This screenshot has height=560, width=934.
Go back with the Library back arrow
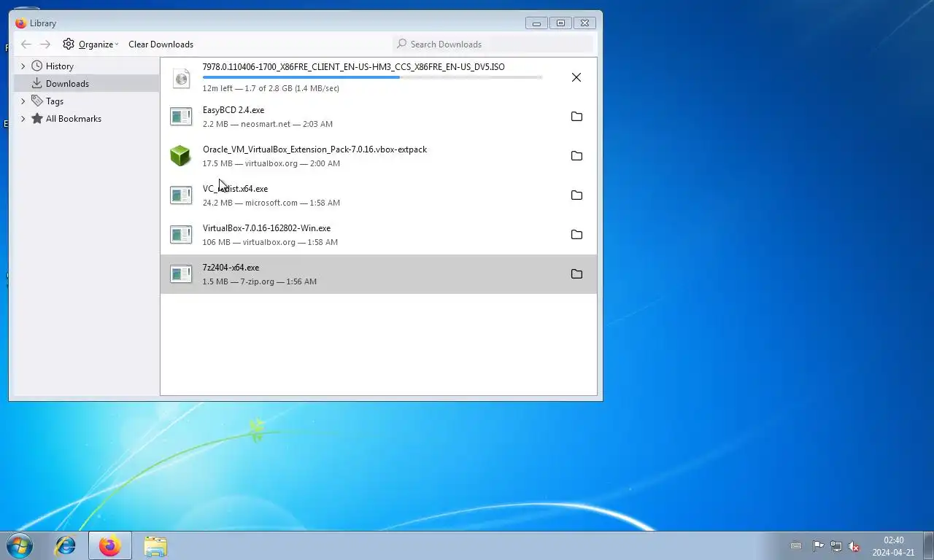26,44
